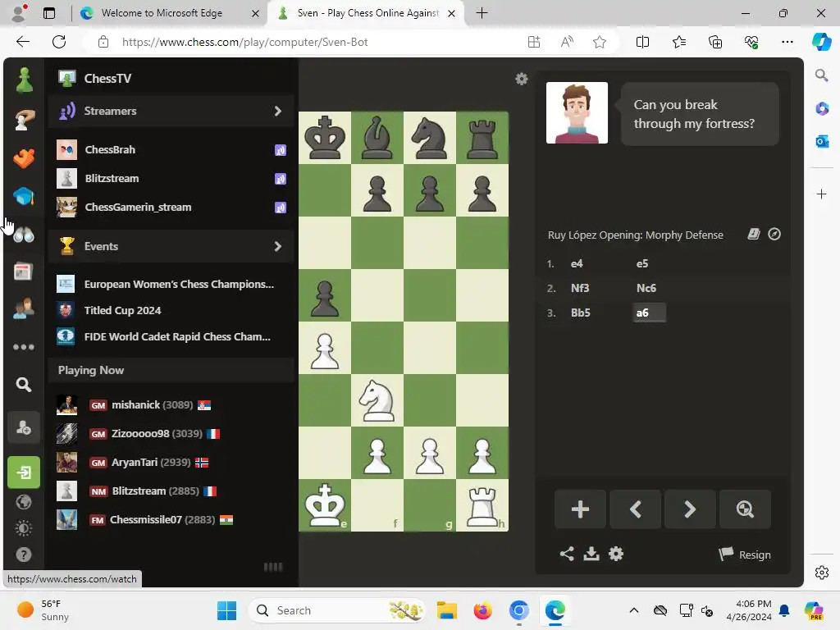Select move Nf3 in move list
The image size is (840, 630).
tap(580, 288)
